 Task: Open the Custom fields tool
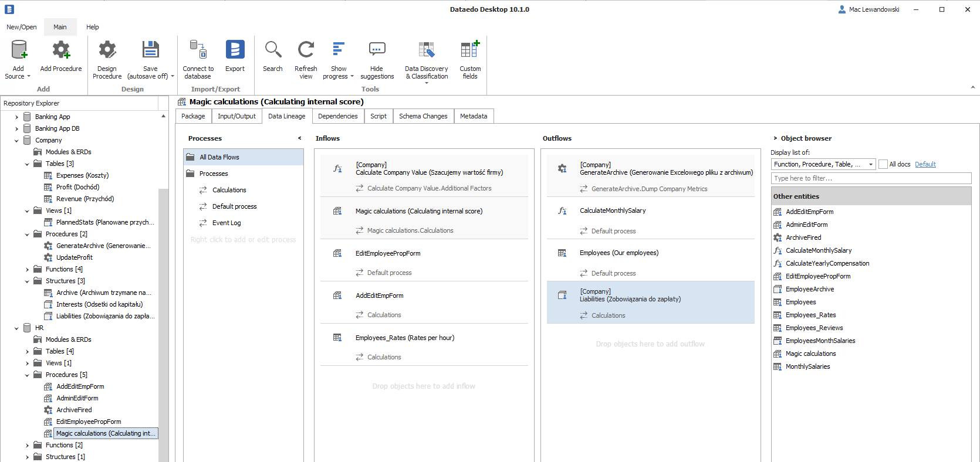point(470,50)
